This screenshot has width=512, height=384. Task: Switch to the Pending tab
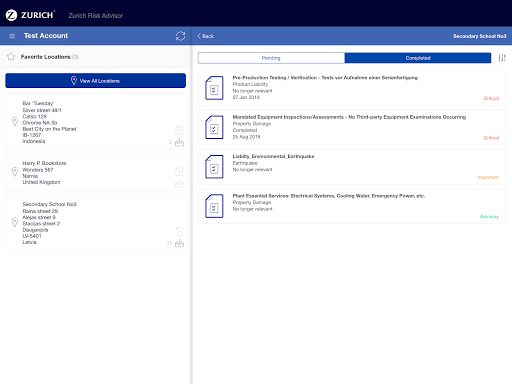pyautogui.click(x=271, y=58)
